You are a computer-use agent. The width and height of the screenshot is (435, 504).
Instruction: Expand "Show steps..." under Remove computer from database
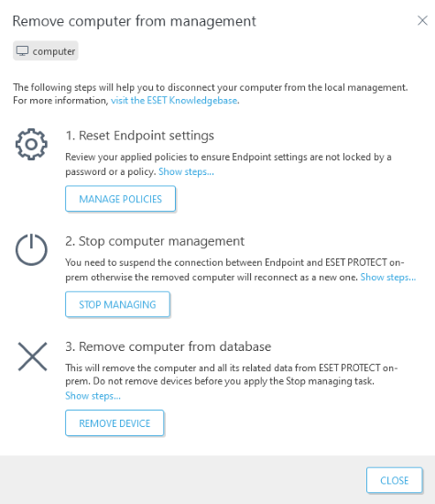click(92, 396)
